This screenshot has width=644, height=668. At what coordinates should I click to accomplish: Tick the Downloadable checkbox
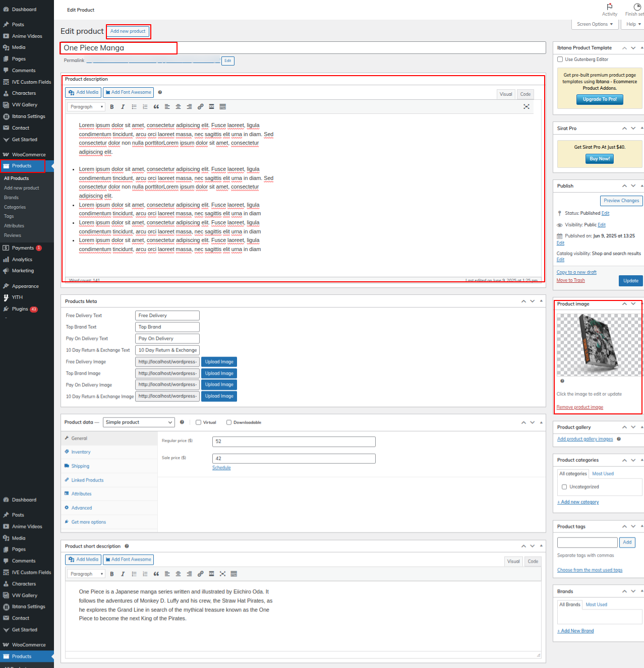(229, 422)
